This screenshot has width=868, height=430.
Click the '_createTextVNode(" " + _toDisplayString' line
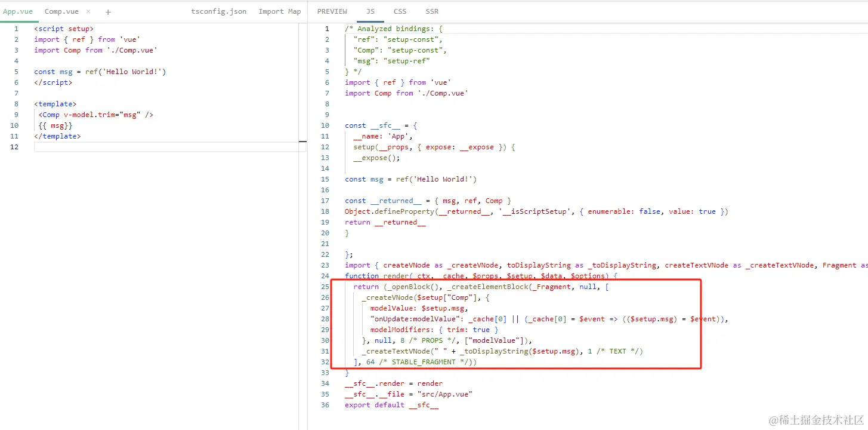tap(502, 351)
